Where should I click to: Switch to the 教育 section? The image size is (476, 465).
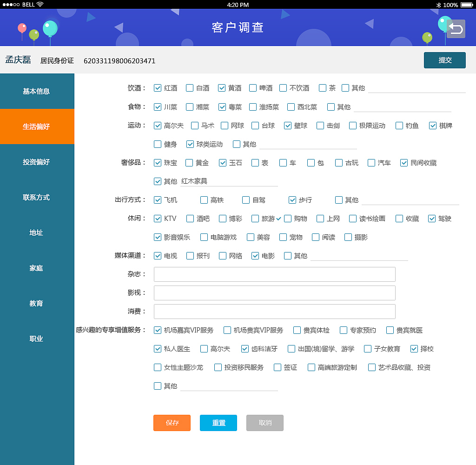[36, 303]
